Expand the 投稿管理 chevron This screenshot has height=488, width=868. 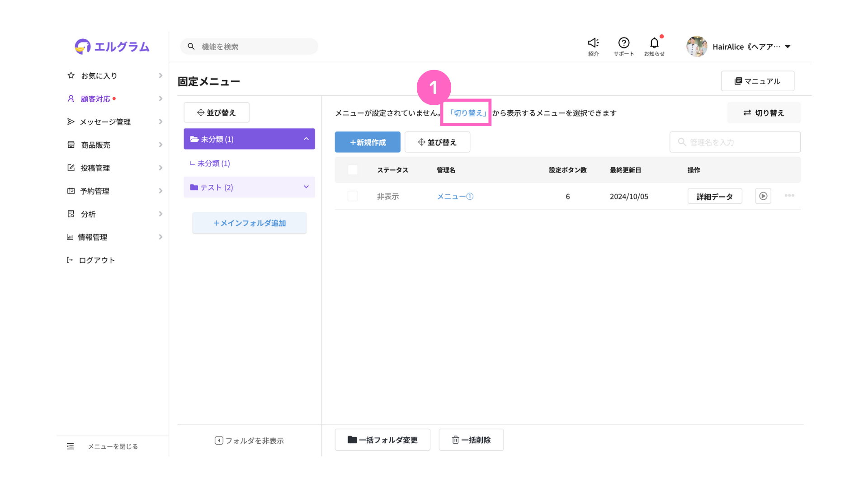[160, 168]
